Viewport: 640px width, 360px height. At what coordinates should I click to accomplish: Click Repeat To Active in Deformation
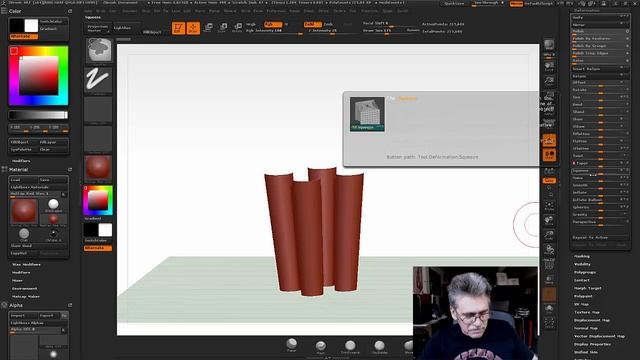click(x=599, y=237)
